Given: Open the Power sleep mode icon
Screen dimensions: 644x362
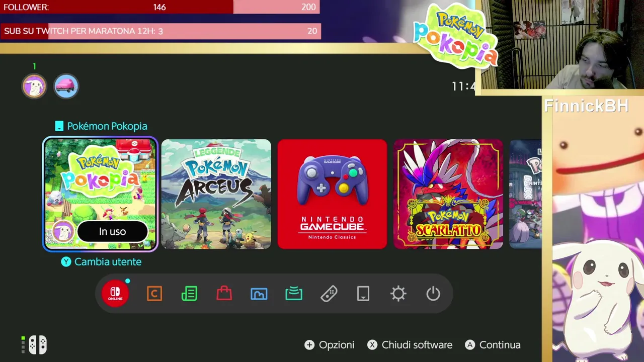Looking at the screenshot, I should pyautogui.click(x=433, y=294).
